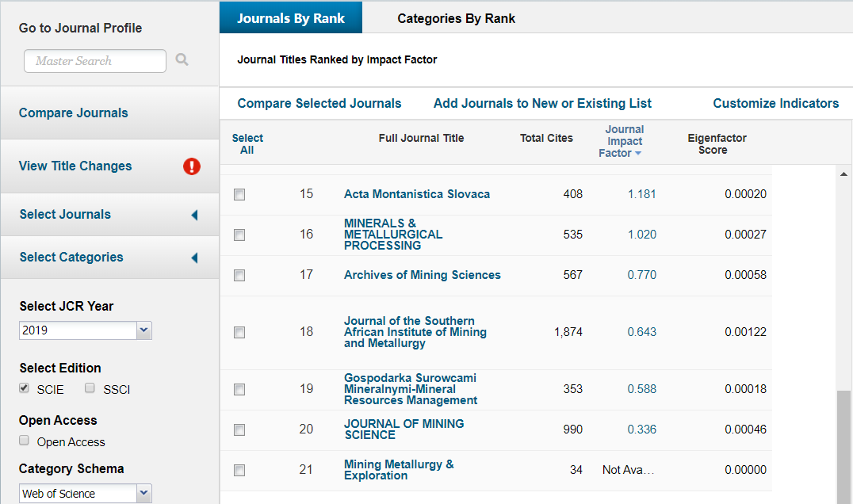The image size is (853, 504).
Task: Expand the Select Journals panel
Action: pyautogui.click(x=194, y=215)
